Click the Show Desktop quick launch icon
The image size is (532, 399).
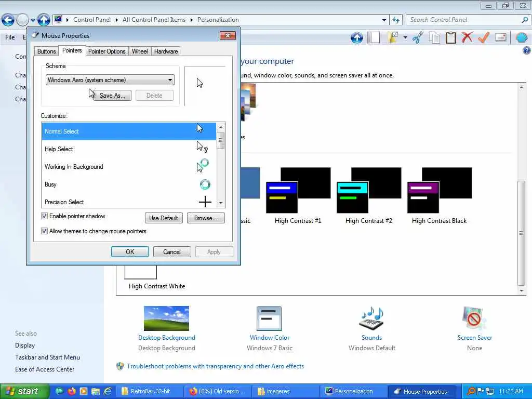point(59,391)
